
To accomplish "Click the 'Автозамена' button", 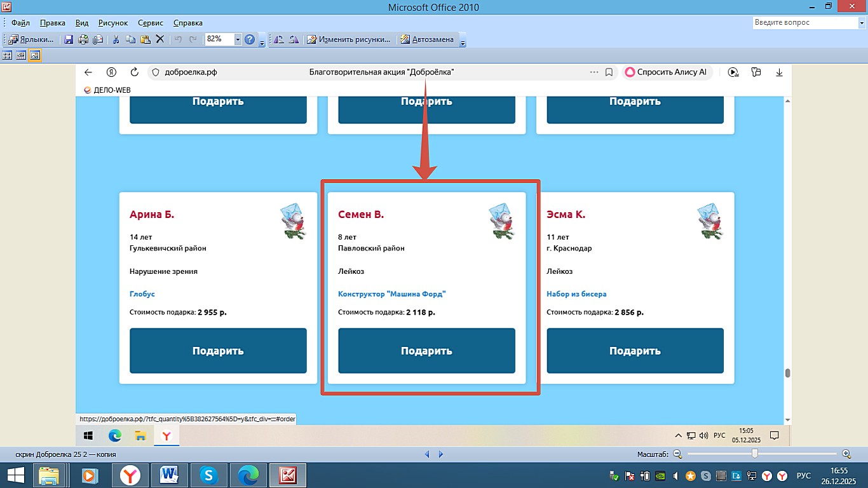I will click(x=427, y=39).
